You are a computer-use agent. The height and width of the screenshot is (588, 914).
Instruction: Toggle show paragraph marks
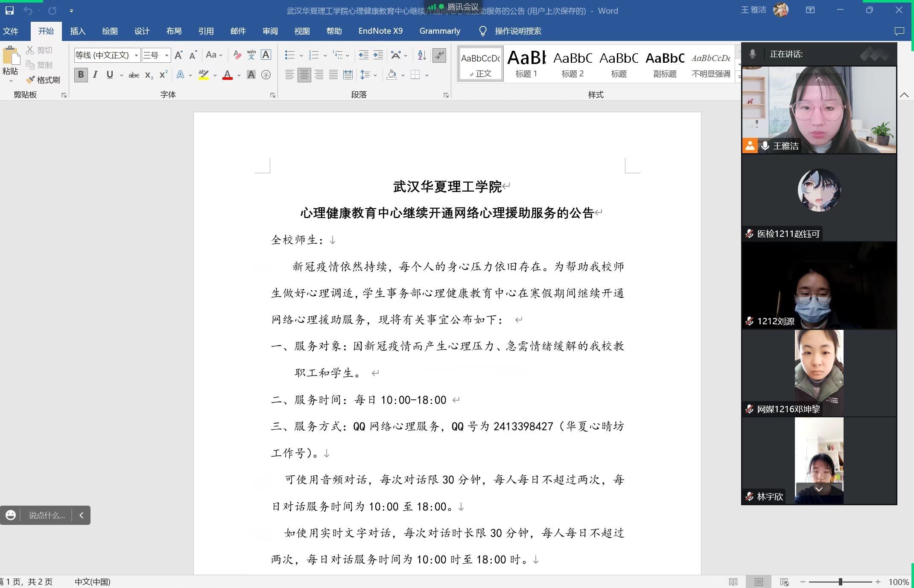point(439,55)
